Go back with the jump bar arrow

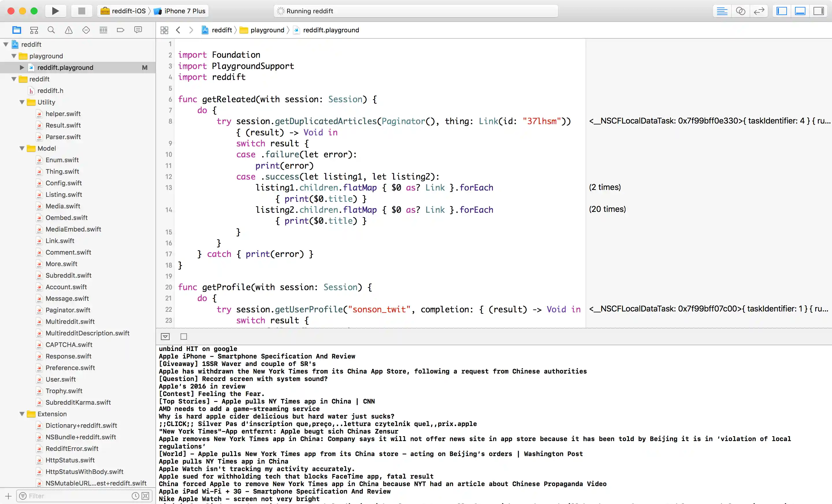[x=178, y=30]
